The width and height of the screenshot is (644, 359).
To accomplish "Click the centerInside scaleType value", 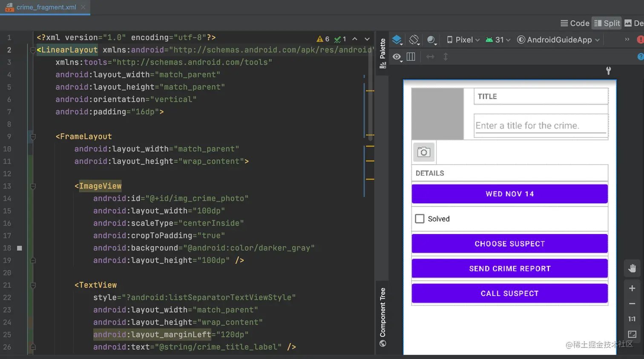I will tap(211, 223).
